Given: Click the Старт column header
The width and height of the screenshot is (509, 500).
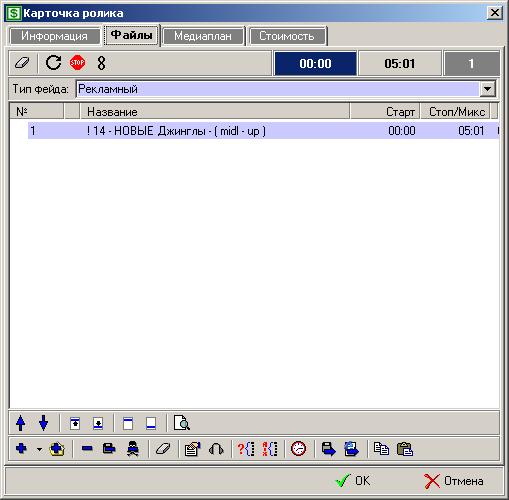Looking at the screenshot, I should 385,111.
